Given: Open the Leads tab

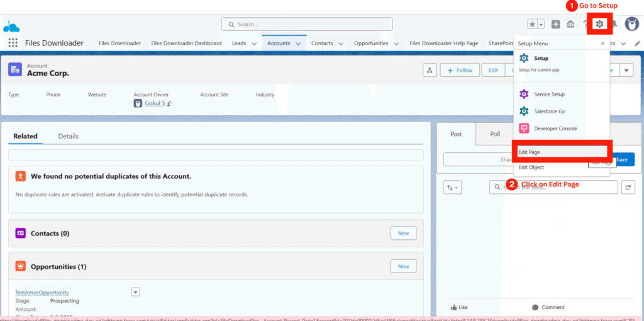Looking at the screenshot, I should click(239, 43).
